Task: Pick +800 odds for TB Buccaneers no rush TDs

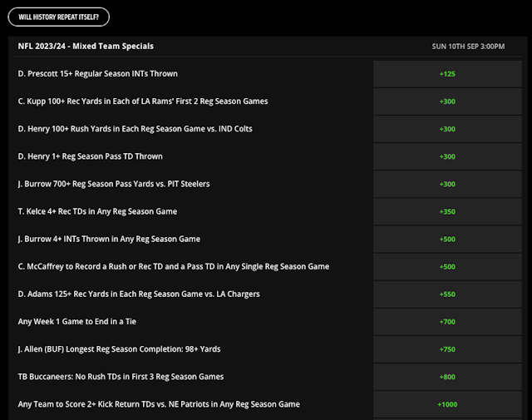Action: (447, 377)
